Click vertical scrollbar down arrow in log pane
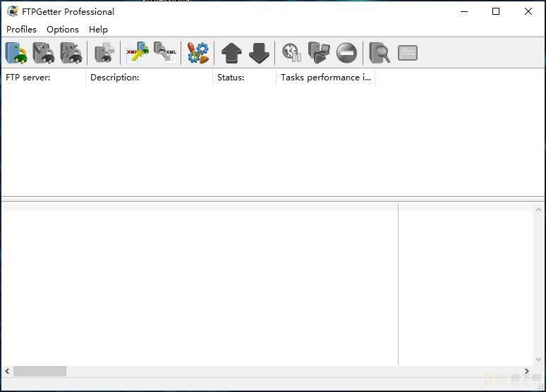 point(538,360)
